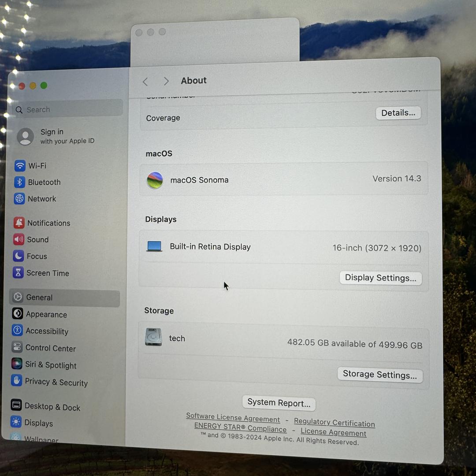Click the Version 14.3 text

pos(397,178)
